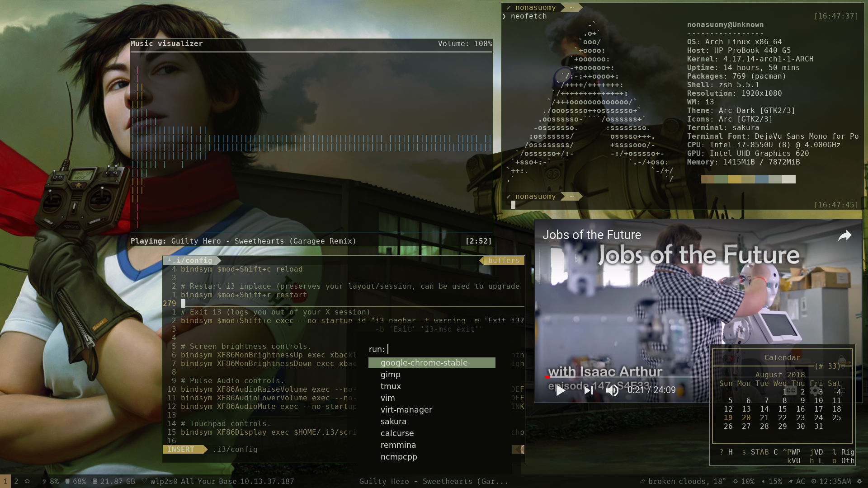Skip to next video with the next-track icon
Screen dimensions: 868x488
click(588, 390)
